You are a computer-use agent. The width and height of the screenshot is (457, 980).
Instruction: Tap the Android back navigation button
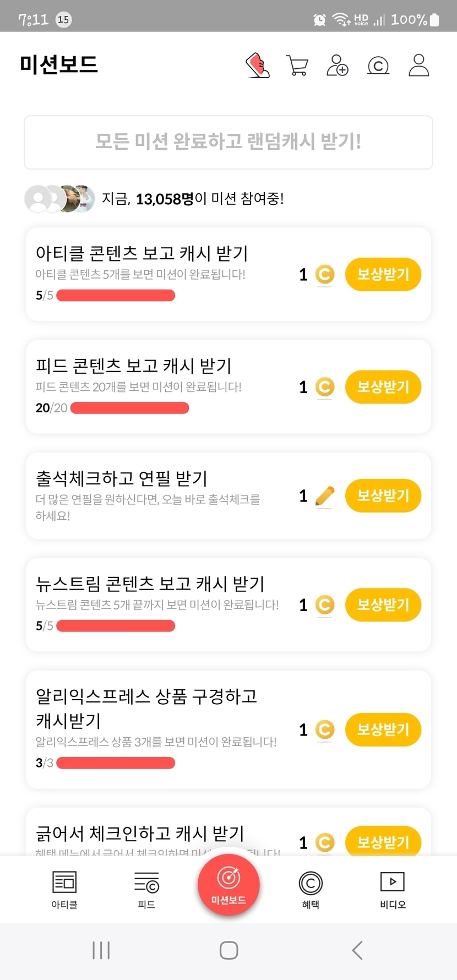pyautogui.click(x=357, y=950)
